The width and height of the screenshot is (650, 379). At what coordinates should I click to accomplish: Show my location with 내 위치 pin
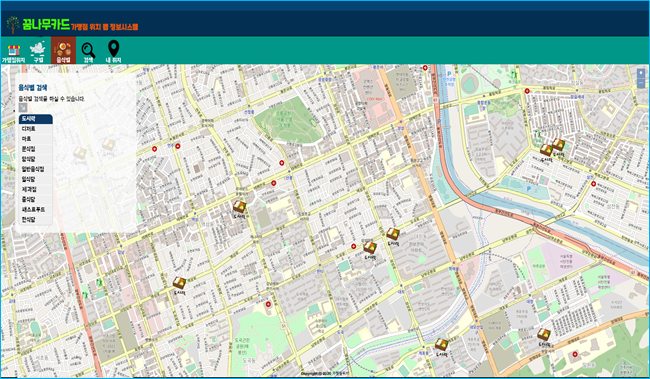tap(113, 51)
